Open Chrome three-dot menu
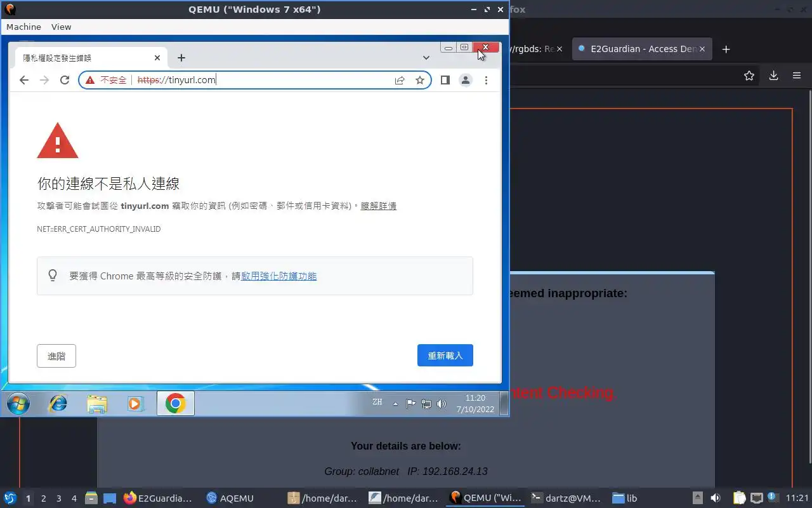Image resolution: width=812 pixels, height=508 pixels. [x=486, y=80]
